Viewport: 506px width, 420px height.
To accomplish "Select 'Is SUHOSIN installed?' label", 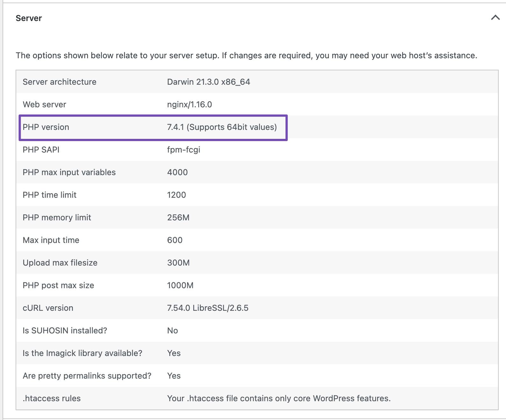I will click(x=65, y=331).
